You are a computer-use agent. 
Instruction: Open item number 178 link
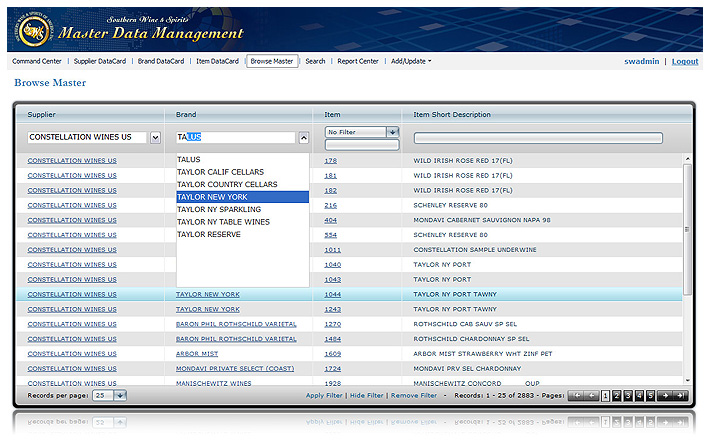331,161
